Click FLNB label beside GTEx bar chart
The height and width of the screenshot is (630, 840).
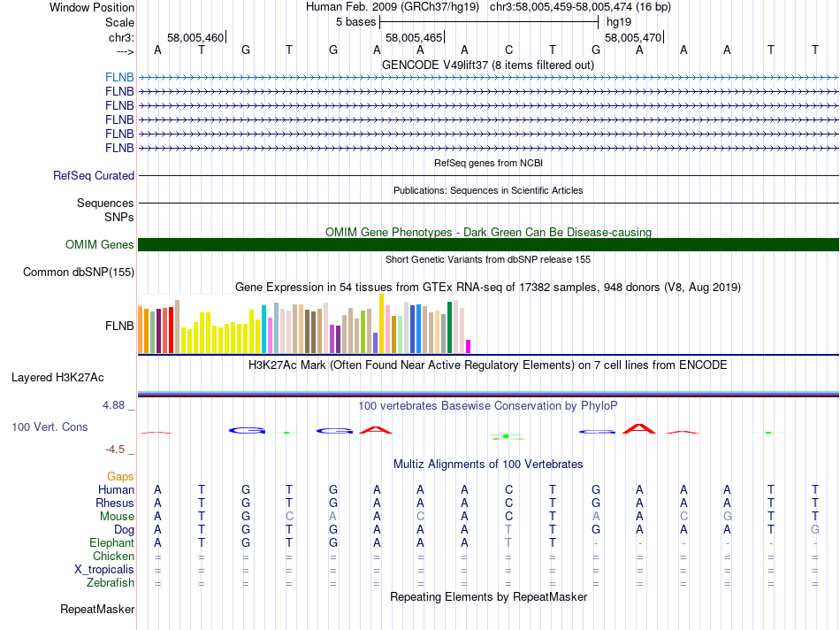[x=119, y=326]
